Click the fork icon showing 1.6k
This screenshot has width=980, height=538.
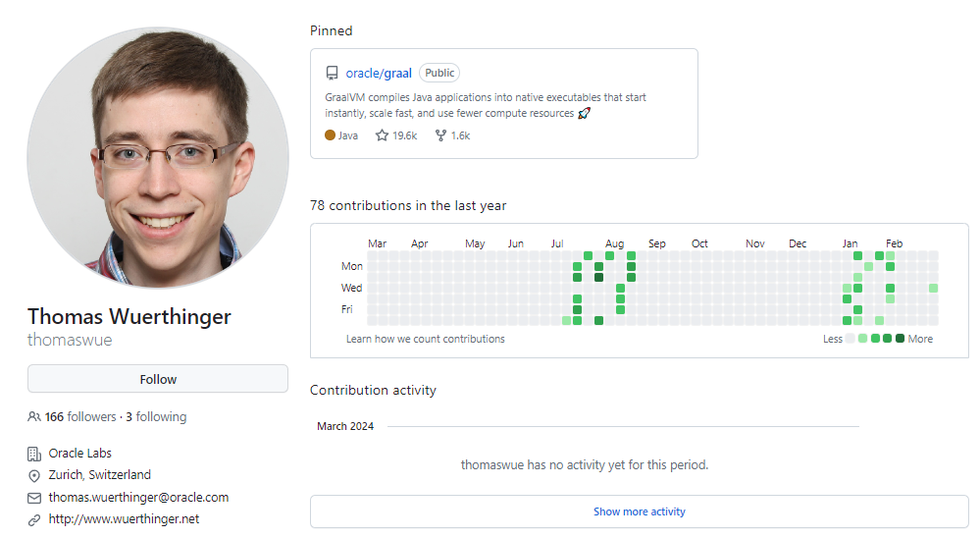tap(440, 135)
